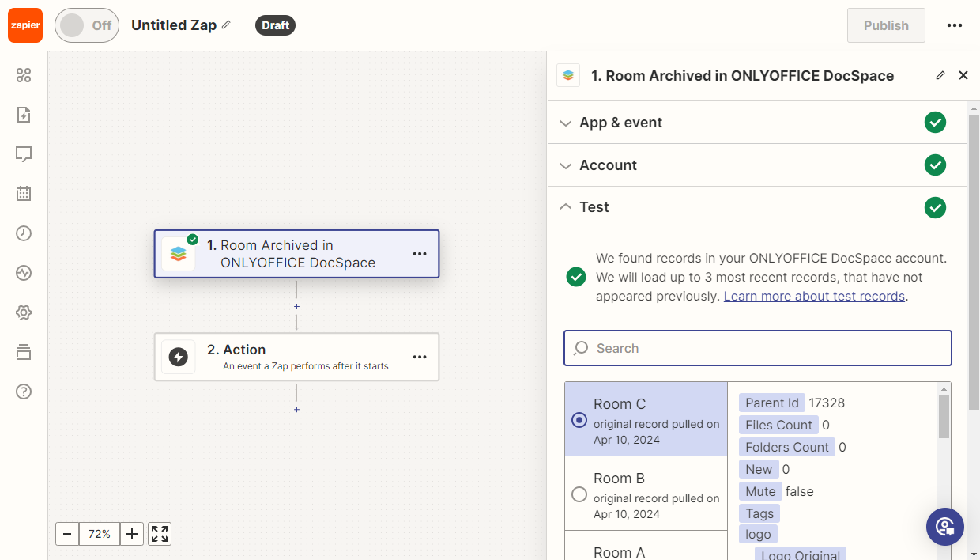Screen dimensions: 980x560
Task: Click the zoom in plus button
Action: [x=132, y=534]
